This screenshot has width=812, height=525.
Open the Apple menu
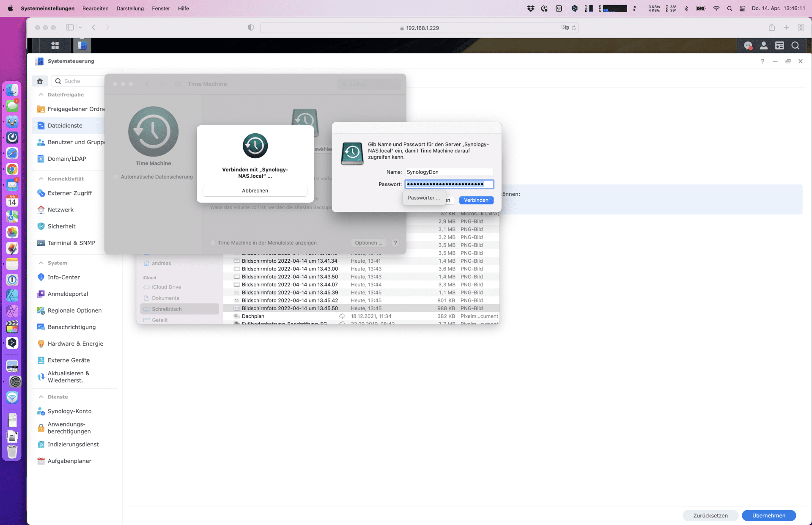click(x=11, y=8)
